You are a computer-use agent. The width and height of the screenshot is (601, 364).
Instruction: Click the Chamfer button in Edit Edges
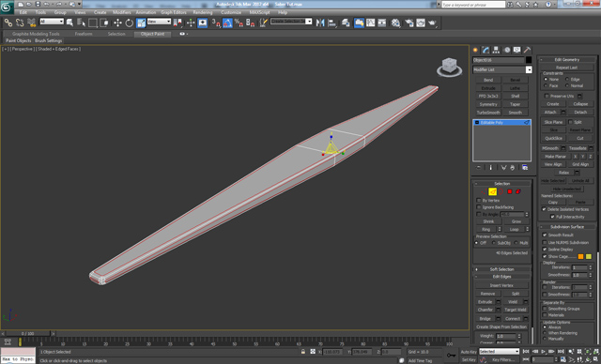pyautogui.click(x=485, y=310)
